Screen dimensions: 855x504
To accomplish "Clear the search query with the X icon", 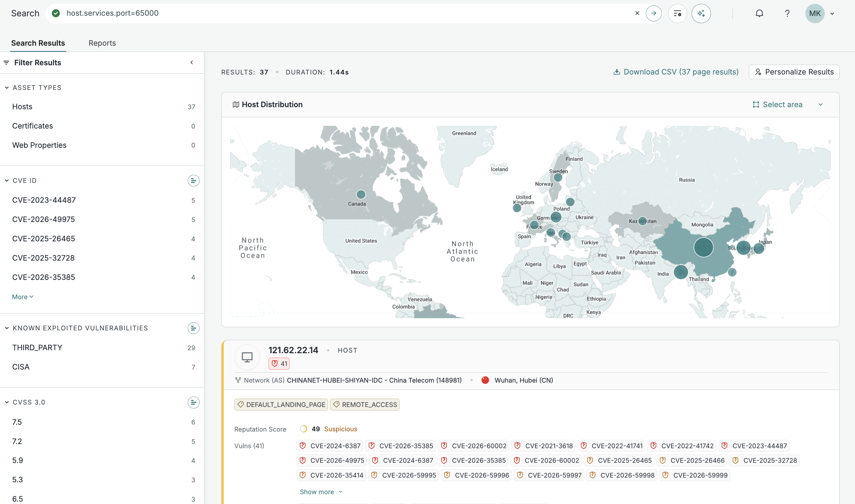I will [637, 13].
